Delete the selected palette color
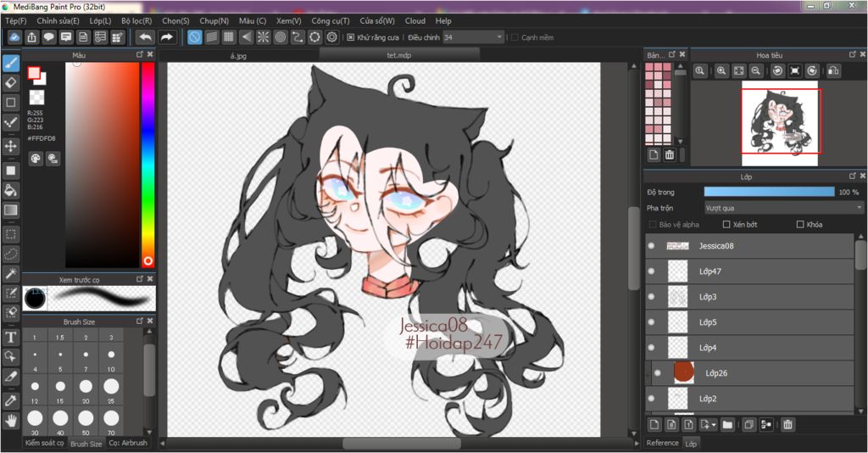868x453 pixels. (x=670, y=155)
